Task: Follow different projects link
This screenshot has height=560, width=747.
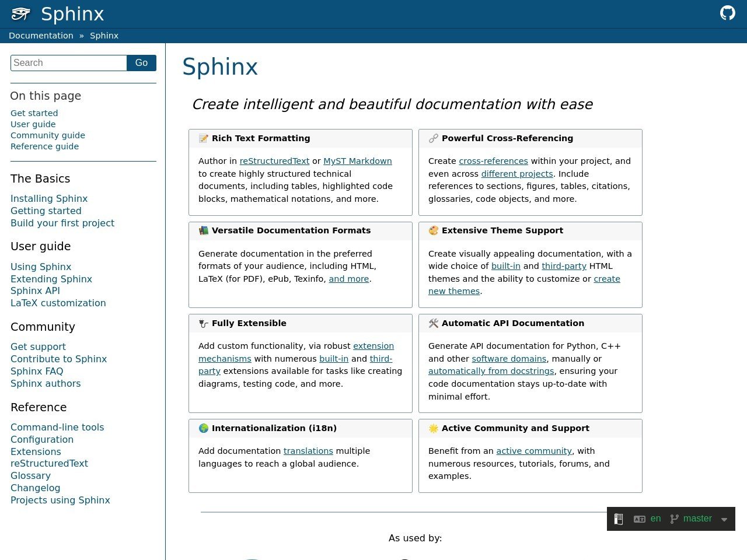Action: (x=517, y=174)
